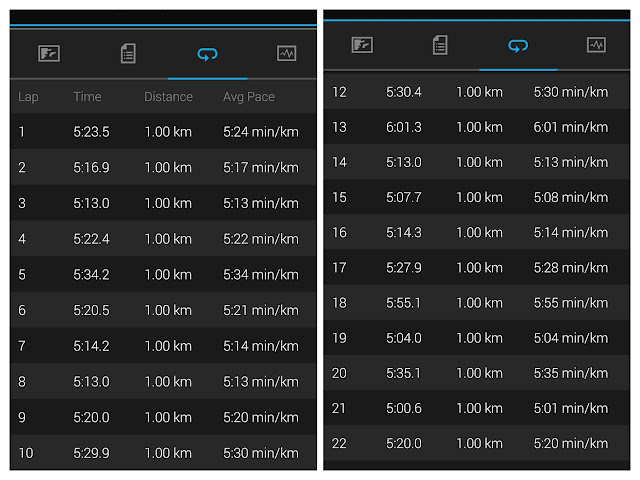Viewport: 640px width, 480px height.
Task: Open the charts pulse icon in right panel
Action: [596, 45]
